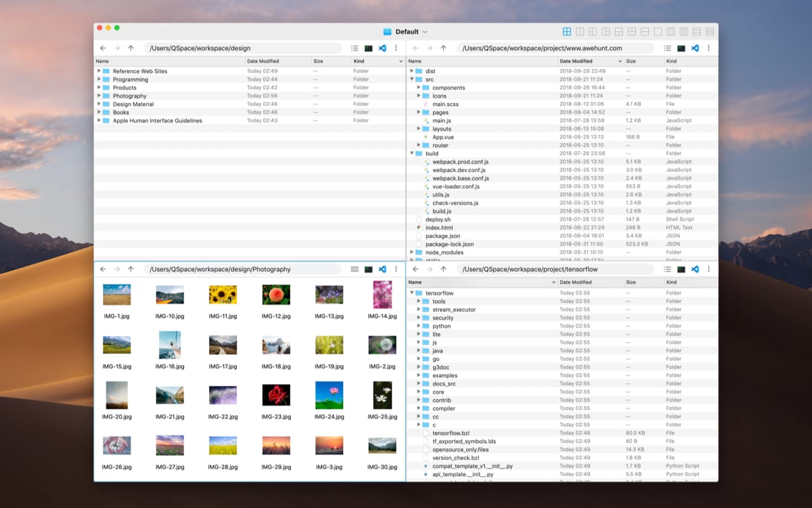Viewport: 812px width, 508px height.
Task: Collapse the top-level tensorflow folder
Action: click(411, 293)
